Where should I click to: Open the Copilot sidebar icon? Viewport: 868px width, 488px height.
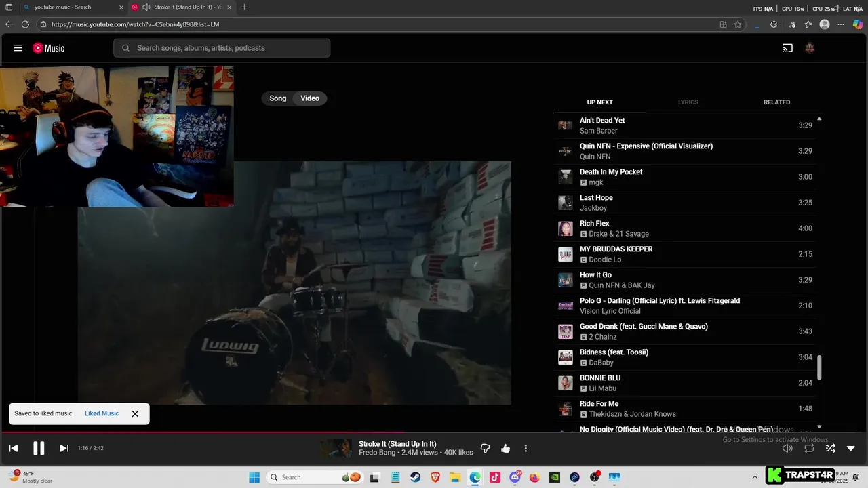858,24
